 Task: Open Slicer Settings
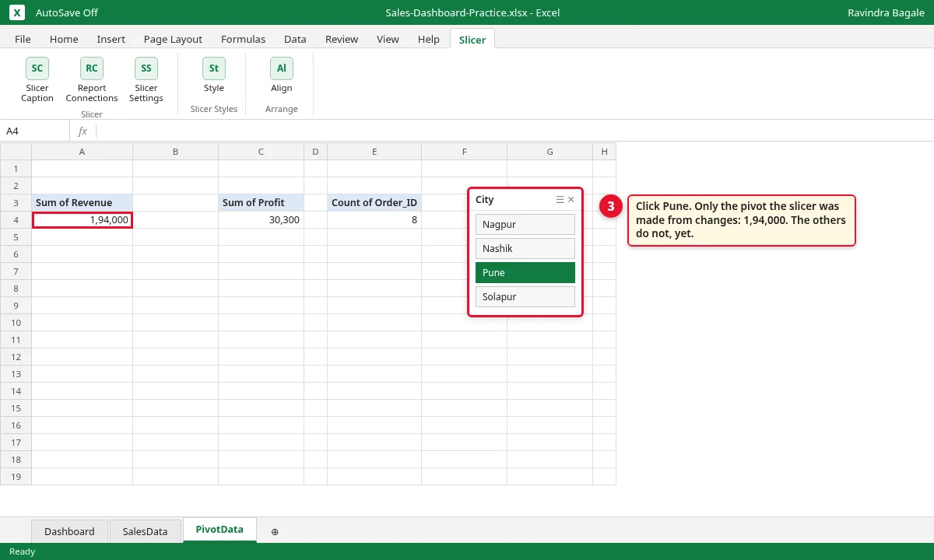click(146, 80)
